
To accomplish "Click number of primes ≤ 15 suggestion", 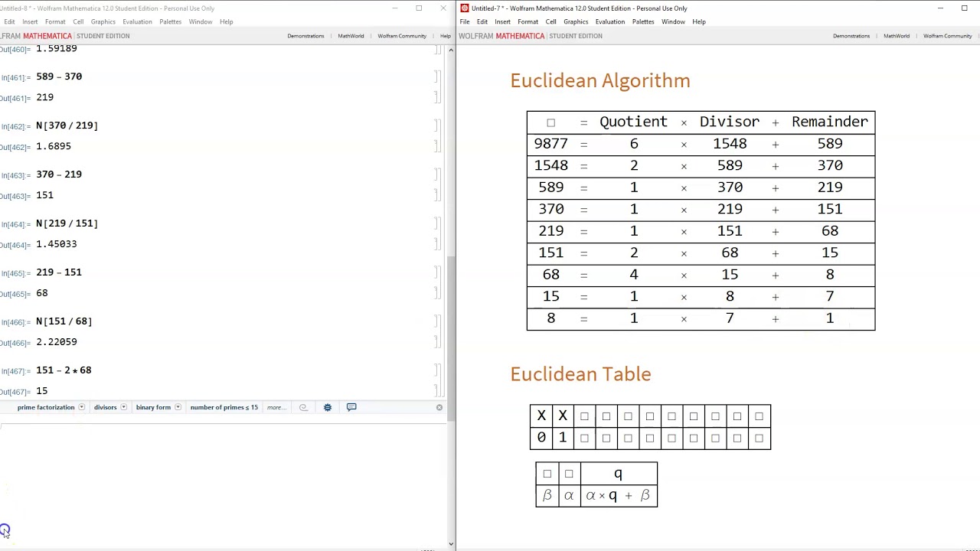I will coord(224,407).
